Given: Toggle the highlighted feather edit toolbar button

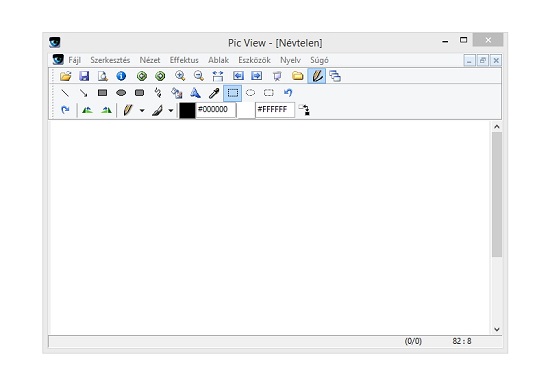Looking at the screenshot, I should [317, 76].
